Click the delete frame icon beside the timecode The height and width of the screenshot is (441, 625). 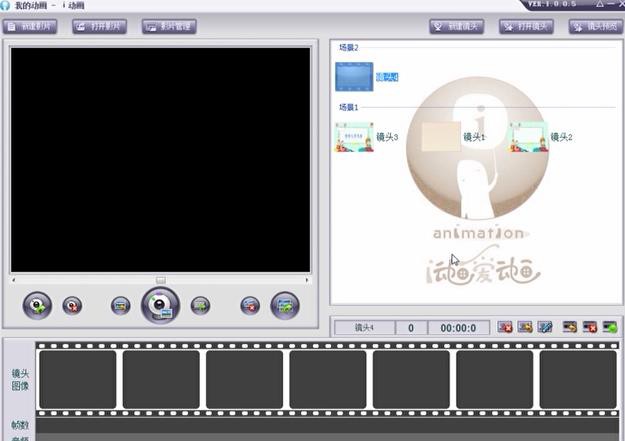click(x=505, y=327)
